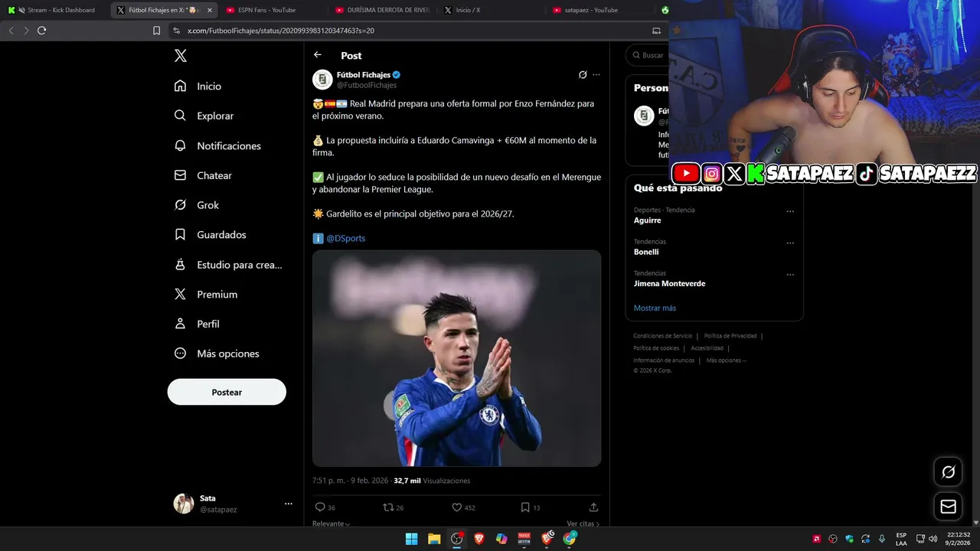The width and height of the screenshot is (980, 551).
Task: Open Chatear in the sidebar
Action: [x=203, y=175]
